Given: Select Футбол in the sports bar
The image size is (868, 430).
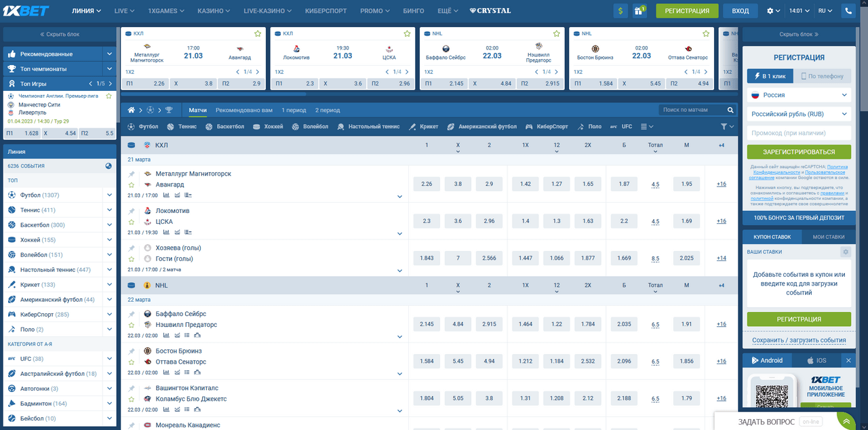Looking at the screenshot, I should point(142,127).
